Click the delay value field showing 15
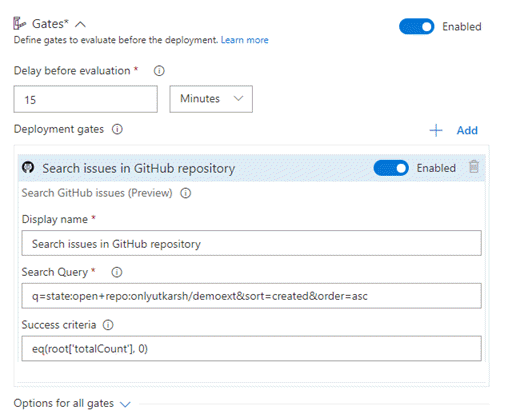The height and width of the screenshot is (418, 508). pyautogui.click(x=86, y=99)
